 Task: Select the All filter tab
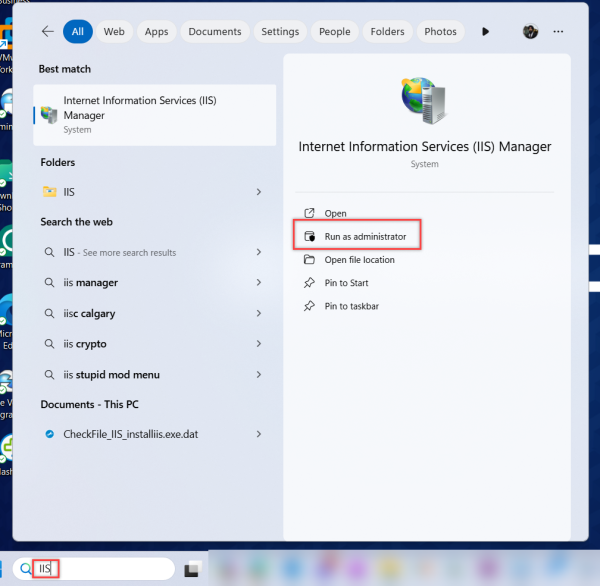(78, 32)
